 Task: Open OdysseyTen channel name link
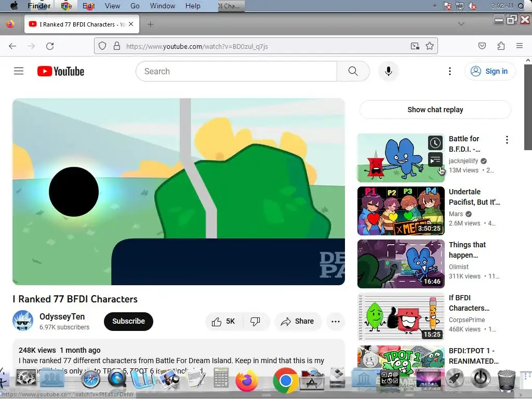tap(62, 316)
